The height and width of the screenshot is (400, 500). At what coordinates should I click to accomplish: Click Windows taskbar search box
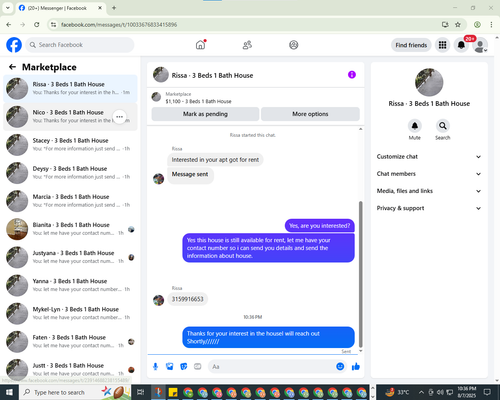75,392
